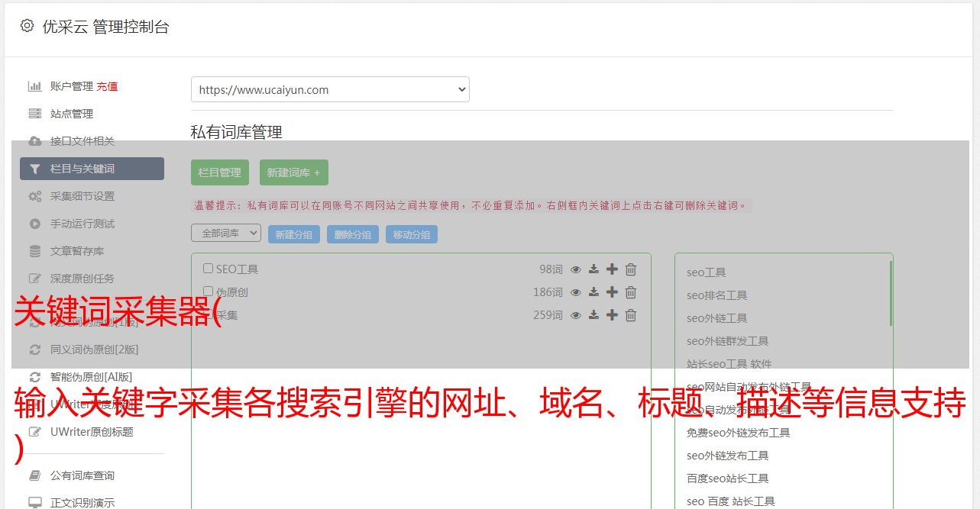Click the red 充值 link
The height and width of the screenshot is (509, 980).
[107, 86]
